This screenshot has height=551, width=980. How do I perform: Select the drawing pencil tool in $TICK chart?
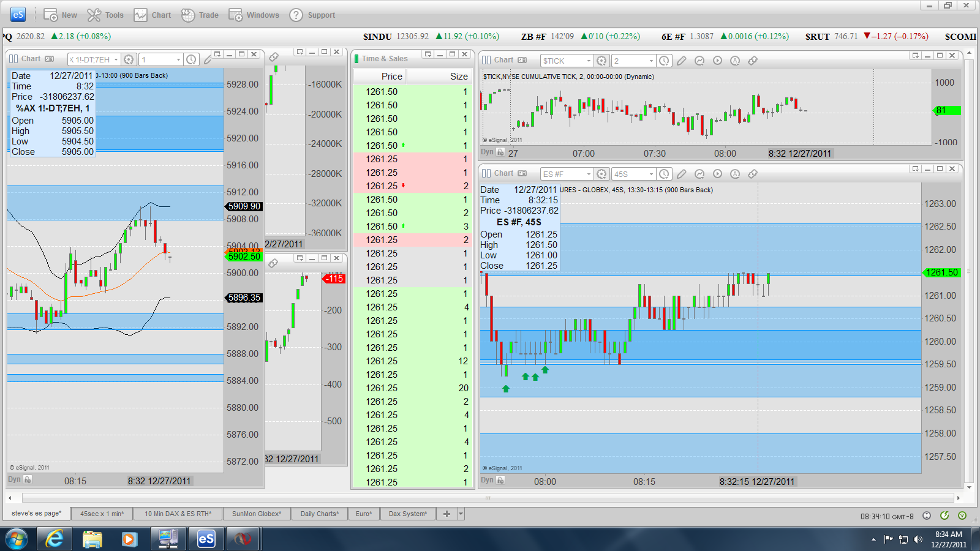tap(682, 61)
